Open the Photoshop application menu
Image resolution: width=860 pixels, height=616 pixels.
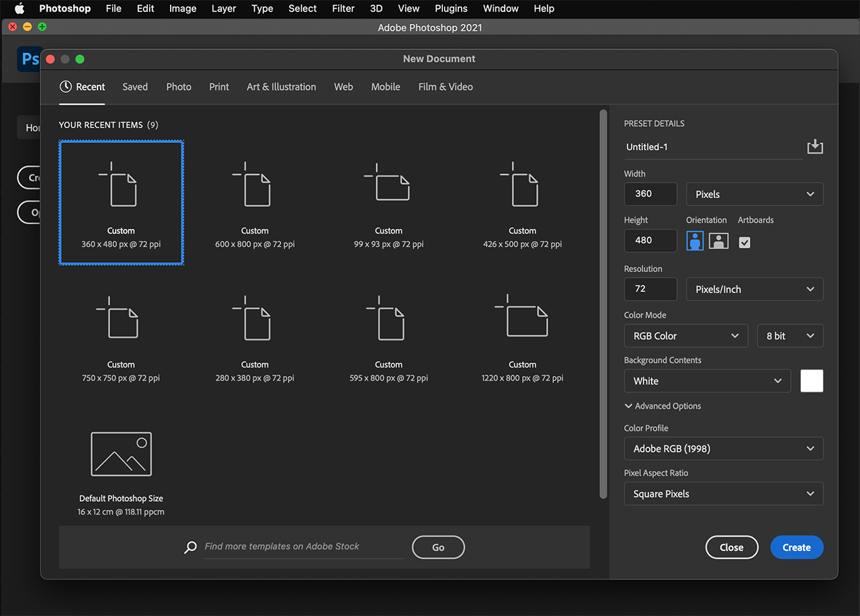click(64, 9)
